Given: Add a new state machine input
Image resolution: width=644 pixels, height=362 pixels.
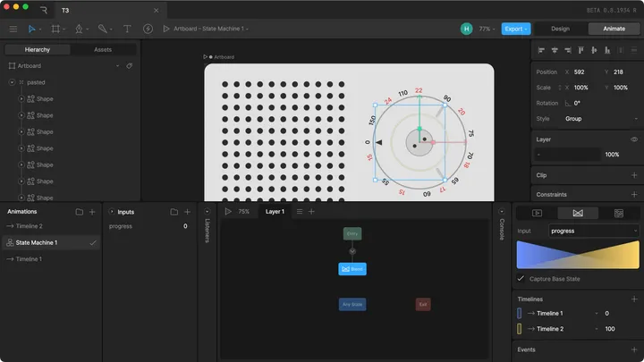Looking at the screenshot, I should click(x=187, y=212).
